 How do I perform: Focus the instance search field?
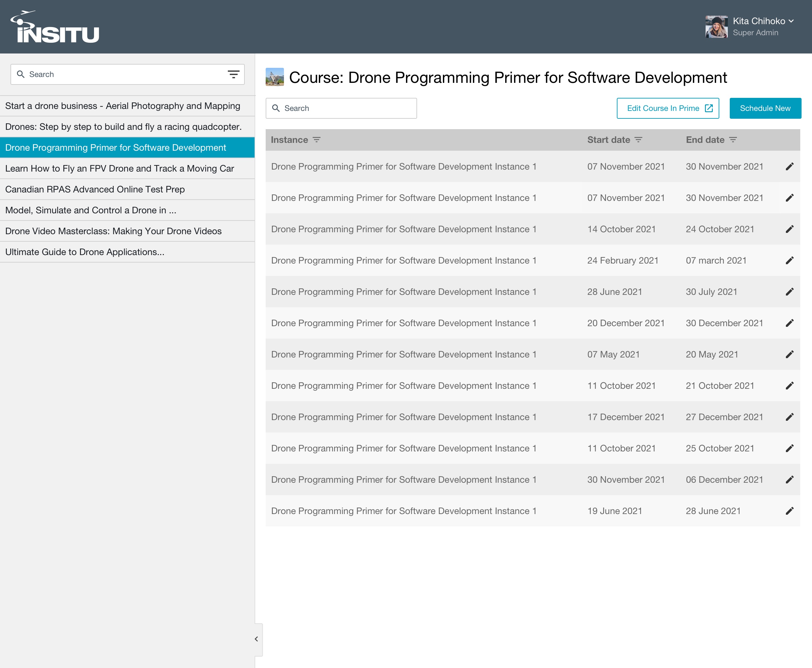point(341,108)
